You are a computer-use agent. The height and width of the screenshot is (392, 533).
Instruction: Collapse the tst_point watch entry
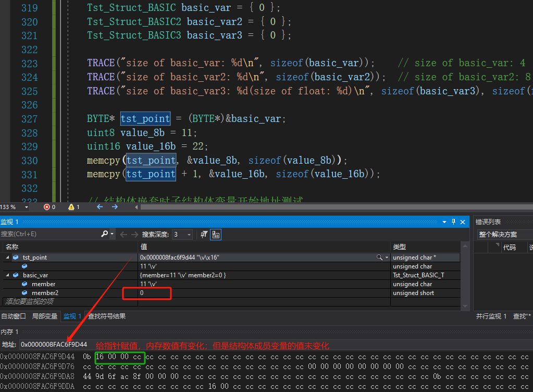7,258
